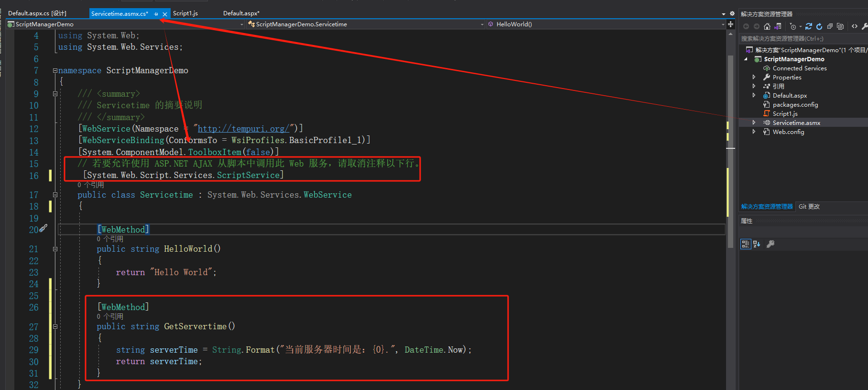
Task: Switch to Default.aspx.cs [设计] tab
Action: coord(37,13)
